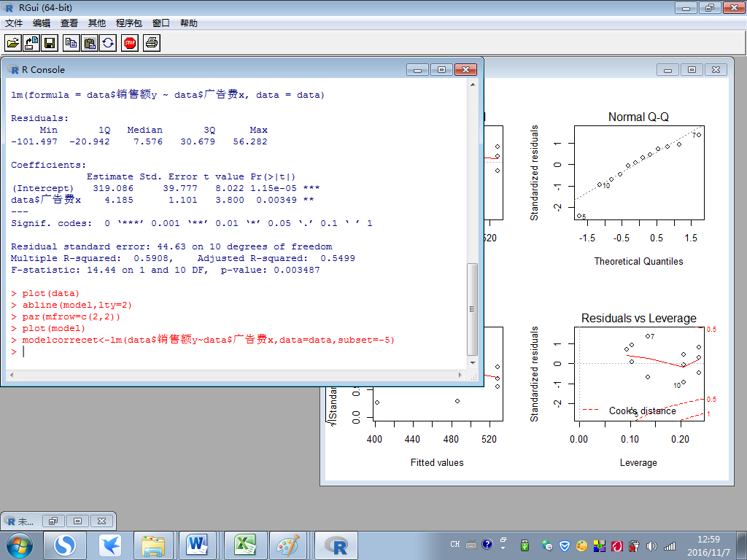Click the power plug tray icon
This screenshot has height=560, width=747.
(x=634, y=545)
